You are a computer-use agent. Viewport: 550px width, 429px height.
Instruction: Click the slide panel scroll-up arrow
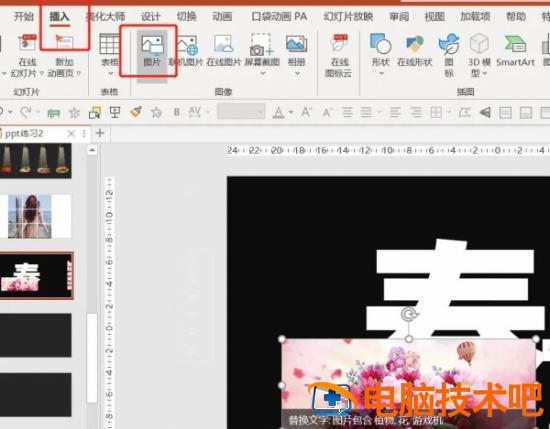coord(92,150)
